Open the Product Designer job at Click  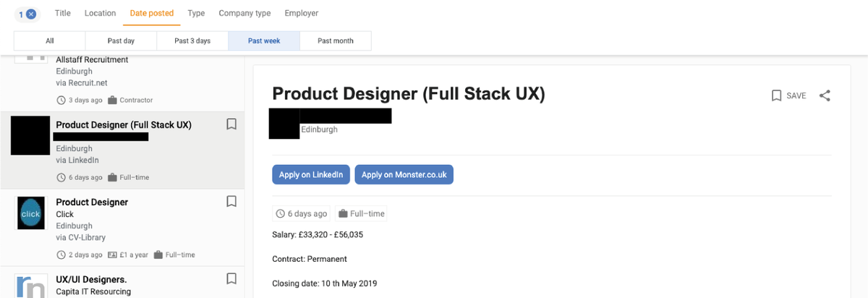(123, 228)
